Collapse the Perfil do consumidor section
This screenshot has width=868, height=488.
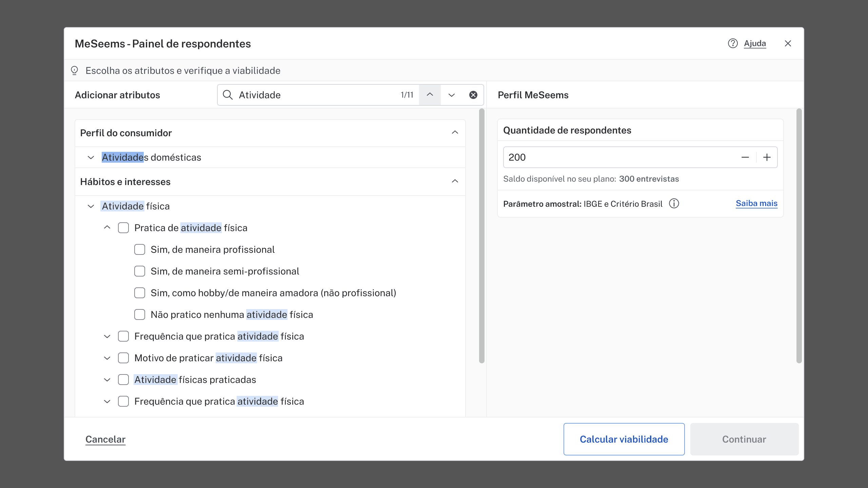click(x=455, y=133)
